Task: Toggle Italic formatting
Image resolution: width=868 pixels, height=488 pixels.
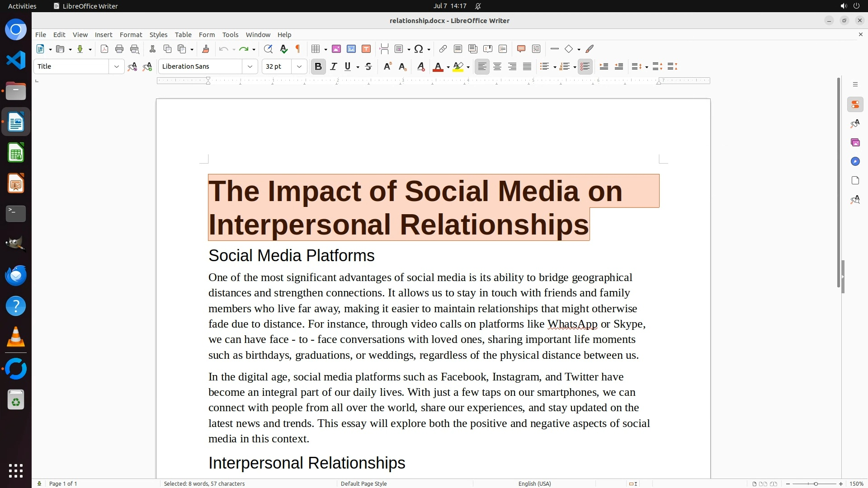Action: pyautogui.click(x=334, y=67)
